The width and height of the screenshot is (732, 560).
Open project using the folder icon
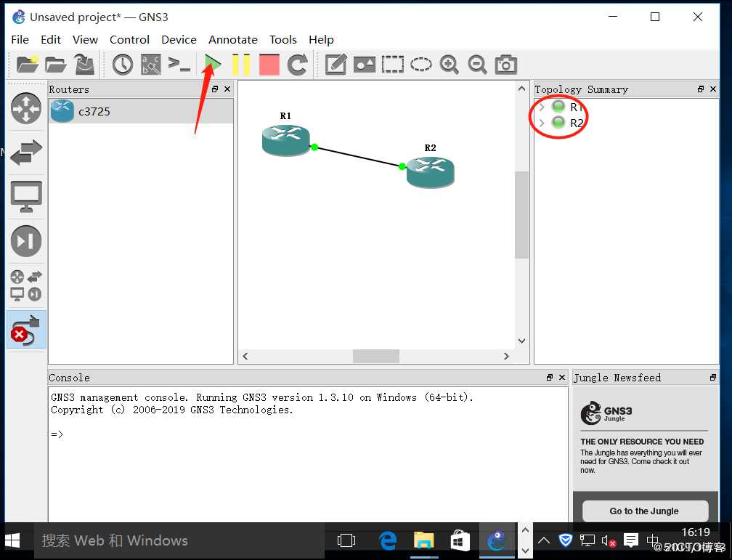click(55, 65)
